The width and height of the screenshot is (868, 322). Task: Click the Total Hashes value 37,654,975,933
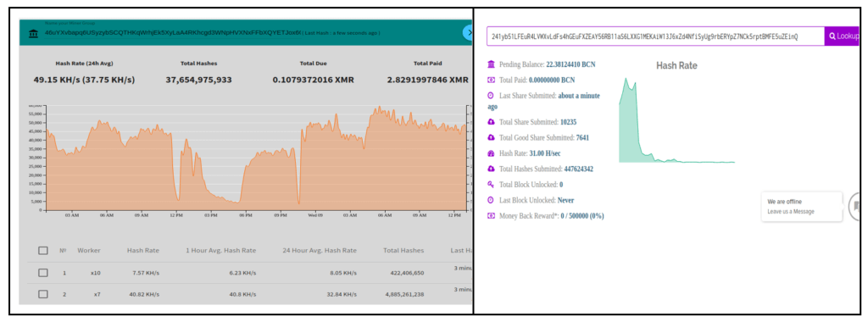tap(198, 80)
